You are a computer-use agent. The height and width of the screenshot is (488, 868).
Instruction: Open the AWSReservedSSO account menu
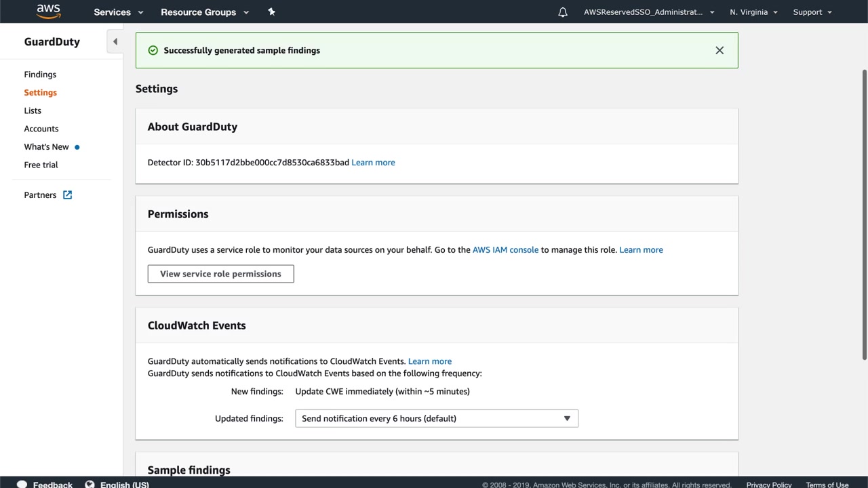tap(649, 12)
